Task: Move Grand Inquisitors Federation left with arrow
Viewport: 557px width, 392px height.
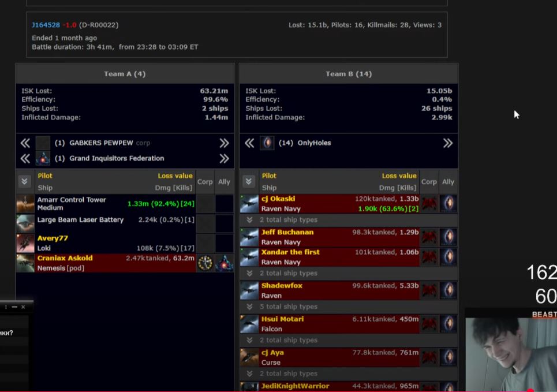Action: [x=25, y=159]
